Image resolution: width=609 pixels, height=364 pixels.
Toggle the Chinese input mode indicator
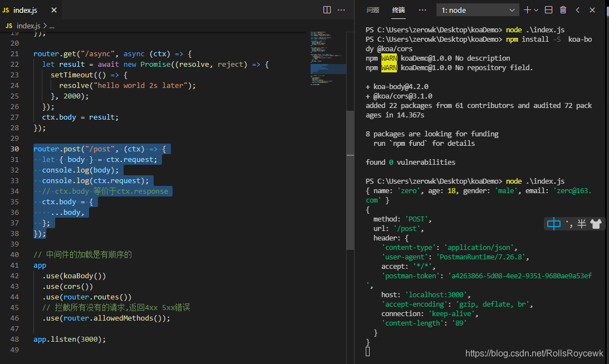tap(553, 224)
